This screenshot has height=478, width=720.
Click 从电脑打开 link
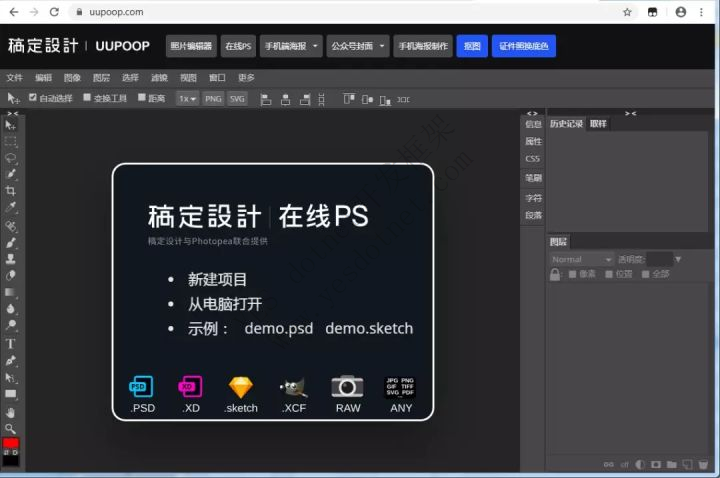coord(225,304)
